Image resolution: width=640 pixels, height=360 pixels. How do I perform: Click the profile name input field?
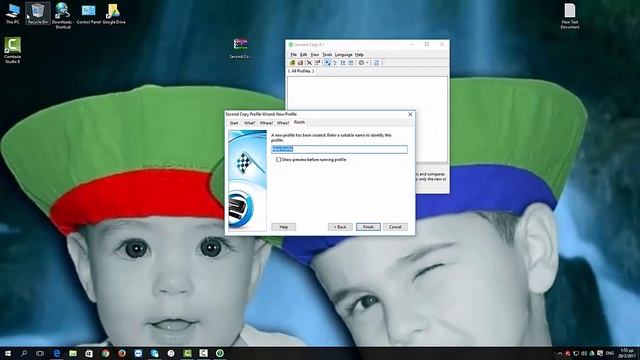tap(340, 149)
